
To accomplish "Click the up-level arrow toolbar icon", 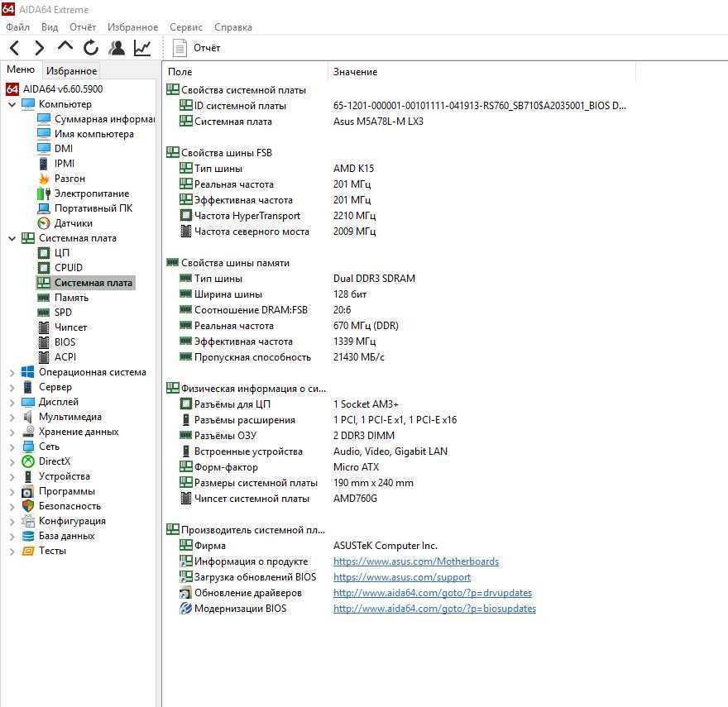I will [x=65, y=46].
